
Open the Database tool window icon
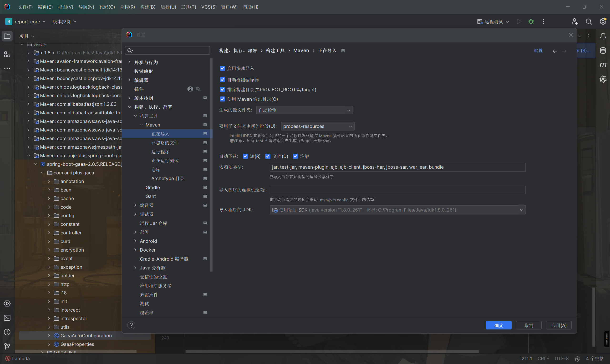click(603, 51)
